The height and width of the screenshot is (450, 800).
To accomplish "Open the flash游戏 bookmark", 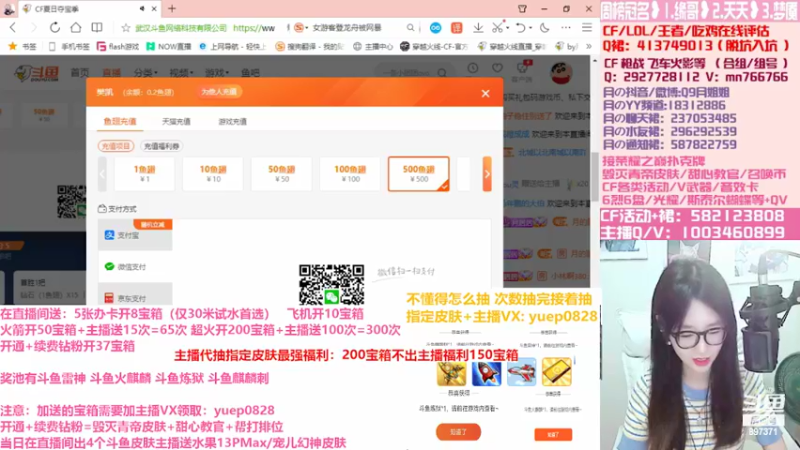I will pos(118,46).
